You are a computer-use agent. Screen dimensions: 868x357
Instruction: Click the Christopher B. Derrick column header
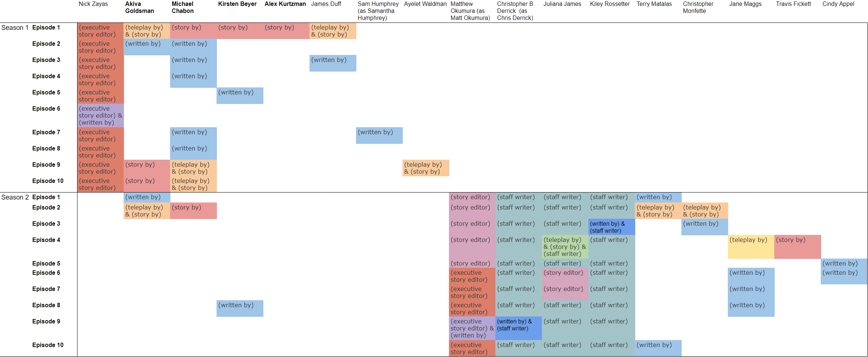(516, 11)
